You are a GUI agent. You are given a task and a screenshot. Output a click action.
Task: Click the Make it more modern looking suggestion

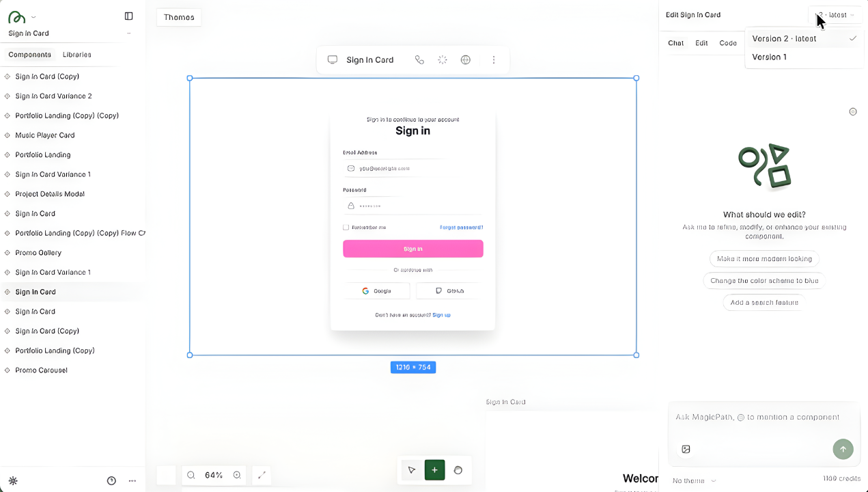point(764,258)
